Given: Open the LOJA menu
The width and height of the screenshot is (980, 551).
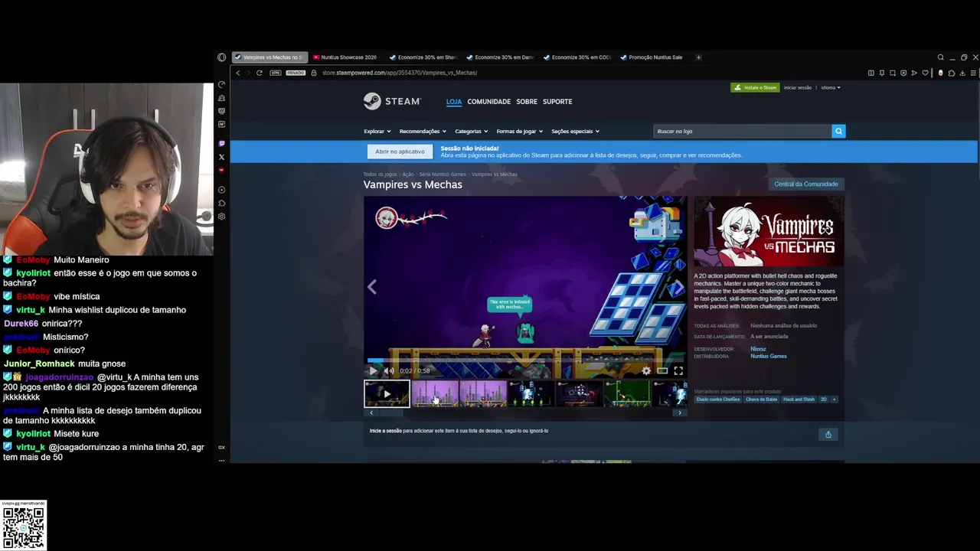Looking at the screenshot, I should click(454, 101).
